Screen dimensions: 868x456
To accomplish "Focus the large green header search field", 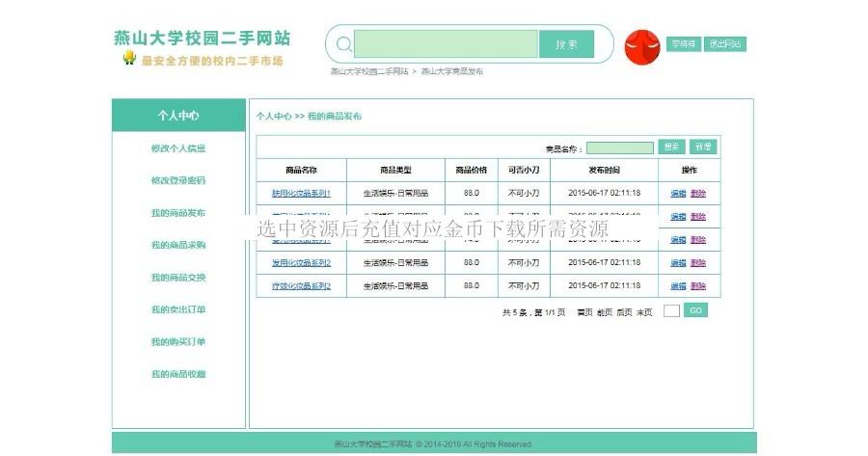I will point(446,43).
